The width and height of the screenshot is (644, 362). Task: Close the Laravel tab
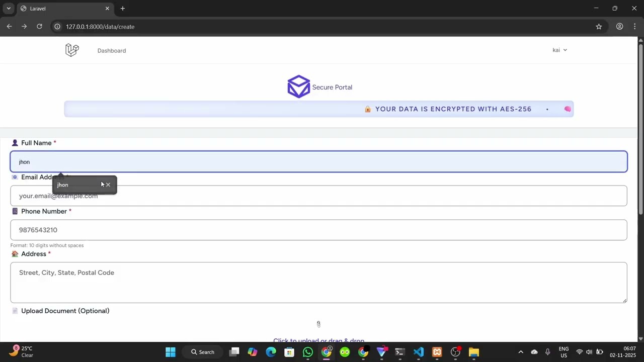pos(107,9)
